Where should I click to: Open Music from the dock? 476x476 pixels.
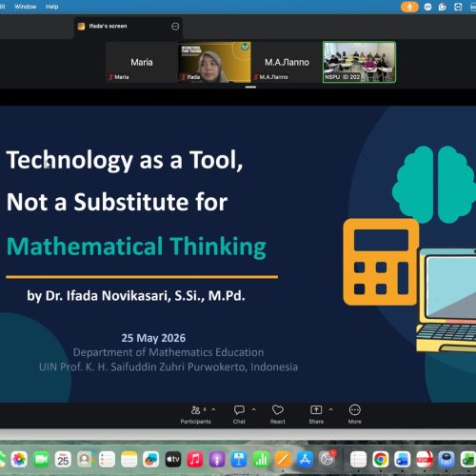coord(195,459)
